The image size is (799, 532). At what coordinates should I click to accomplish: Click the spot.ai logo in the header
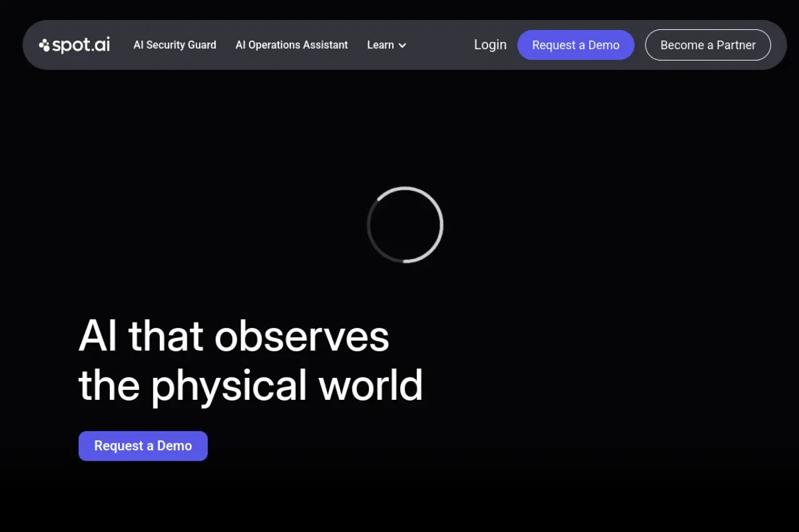click(74, 45)
